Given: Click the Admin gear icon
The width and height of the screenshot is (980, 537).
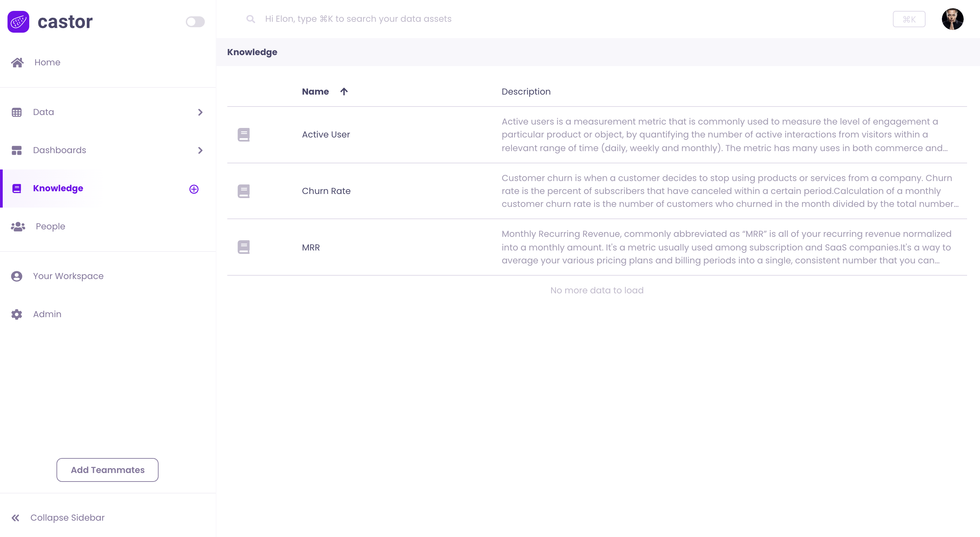Looking at the screenshot, I should (x=17, y=314).
